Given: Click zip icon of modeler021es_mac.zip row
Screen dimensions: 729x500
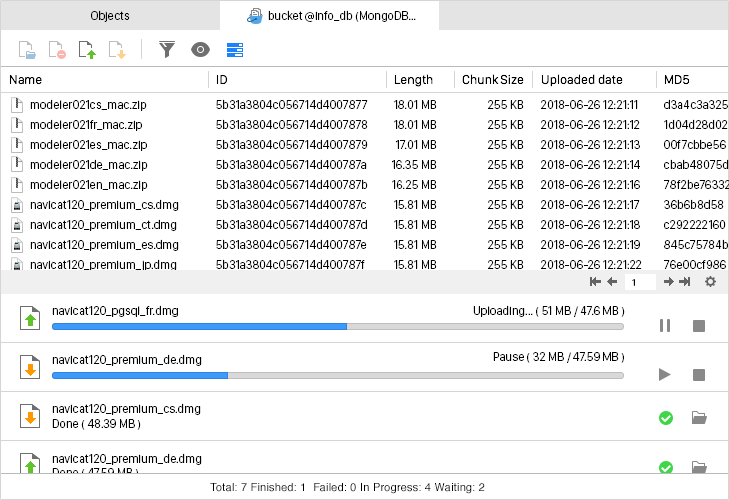Looking at the screenshot, I should (x=17, y=145).
